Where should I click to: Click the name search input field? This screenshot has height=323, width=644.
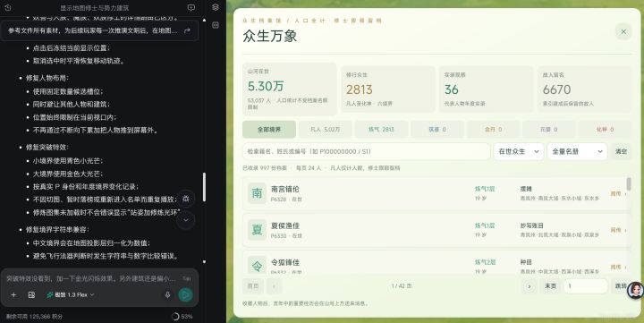coord(367,151)
